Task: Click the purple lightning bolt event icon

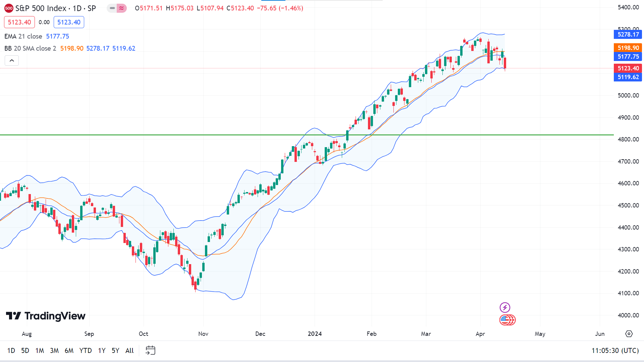Action: (x=505, y=307)
